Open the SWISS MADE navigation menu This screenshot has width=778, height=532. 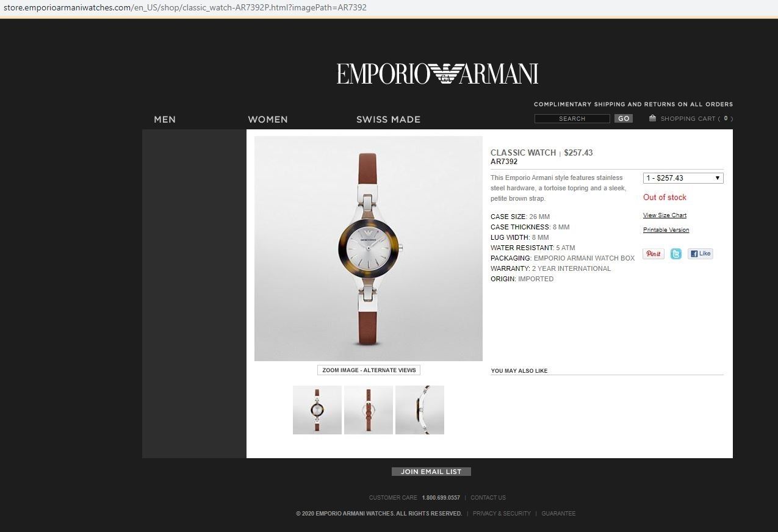(388, 120)
